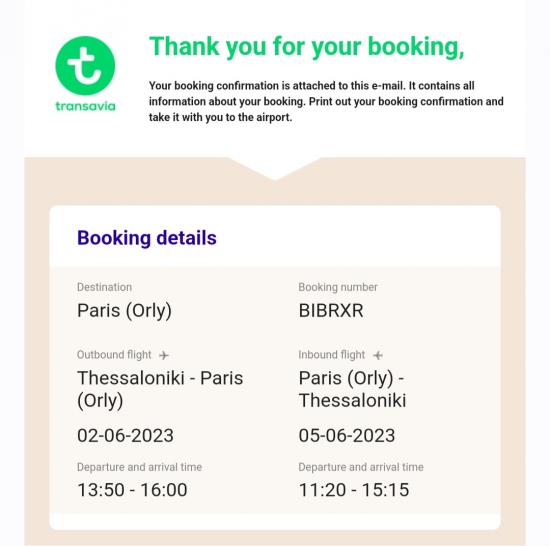
Task: Click the inbound flight airplane icon
Action: click(x=378, y=355)
